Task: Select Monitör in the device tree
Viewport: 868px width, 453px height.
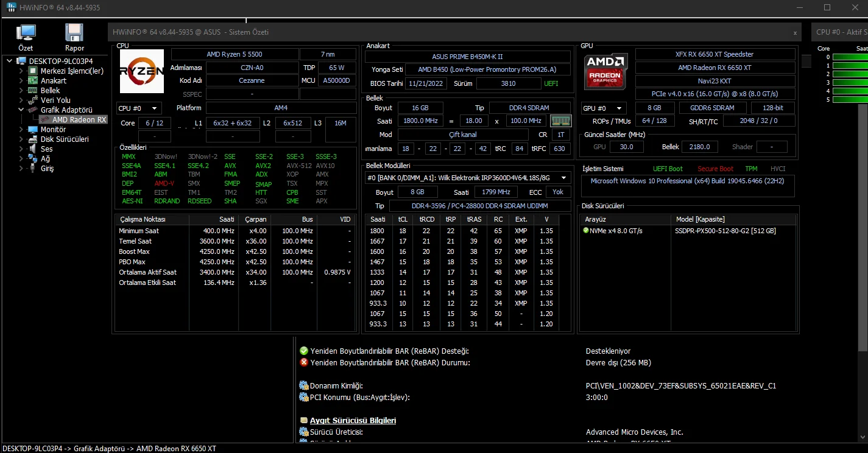Action: [x=53, y=129]
